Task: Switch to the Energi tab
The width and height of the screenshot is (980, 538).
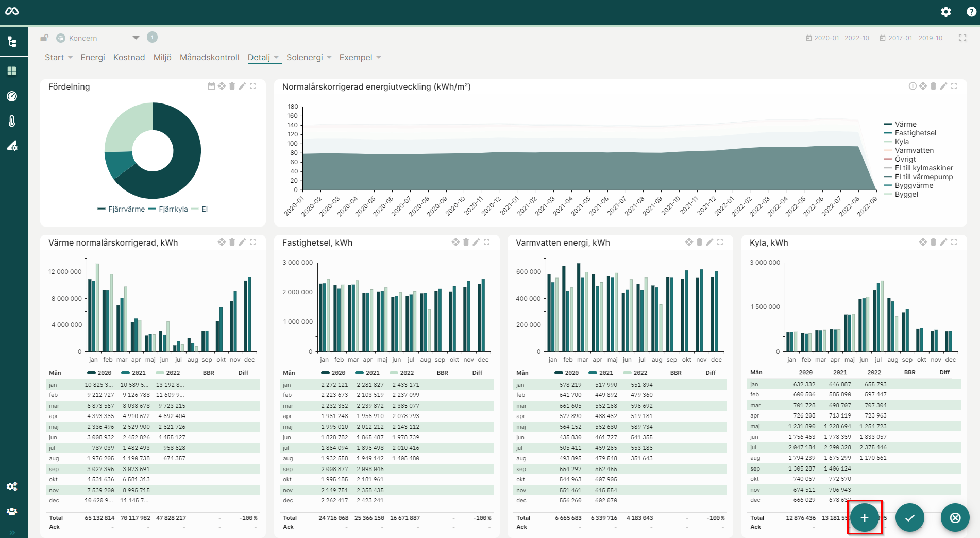Action: click(93, 57)
